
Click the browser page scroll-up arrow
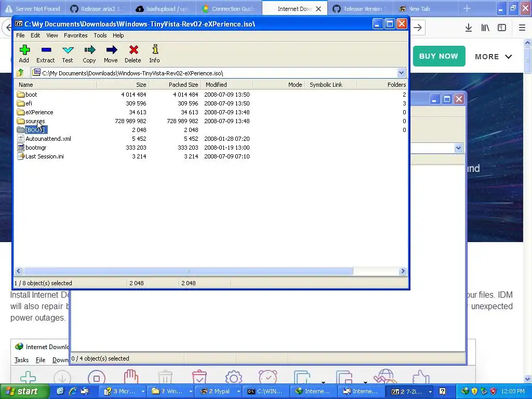coord(528,43)
